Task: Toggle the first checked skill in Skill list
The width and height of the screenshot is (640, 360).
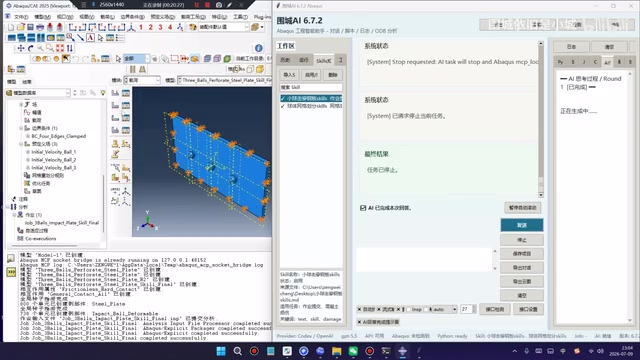Action: pyautogui.click(x=283, y=98)
